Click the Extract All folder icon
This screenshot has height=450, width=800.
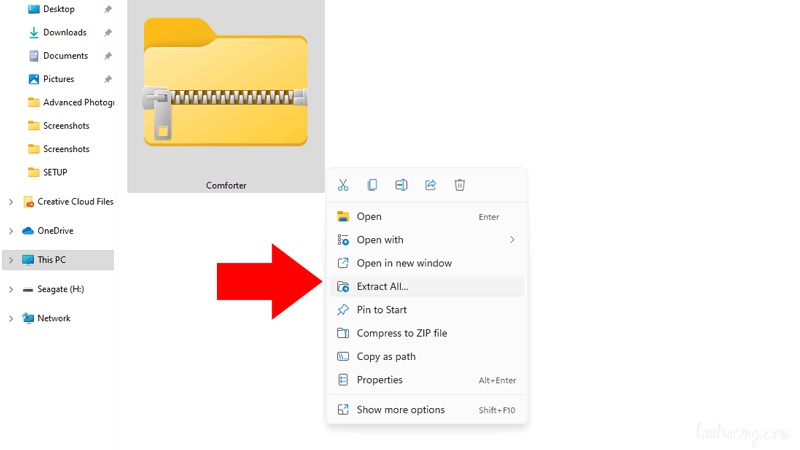tap(343, 287)
